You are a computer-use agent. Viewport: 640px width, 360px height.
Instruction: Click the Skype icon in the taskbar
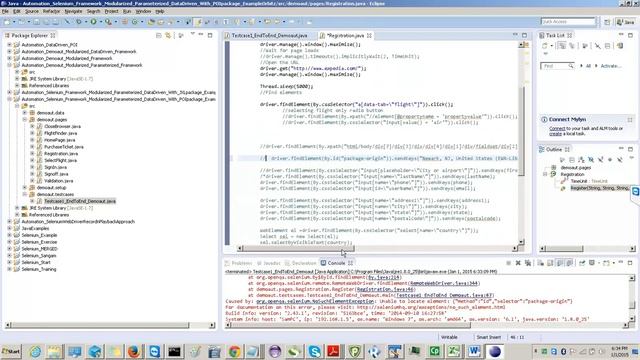(x=314, y=351)
